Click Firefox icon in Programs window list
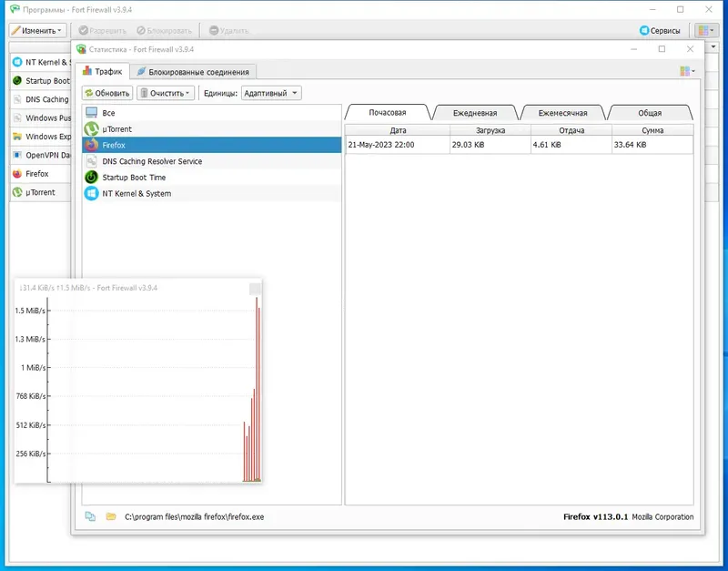Image resolution: width=728 pixels, height=571 pixels. (17, 174)
